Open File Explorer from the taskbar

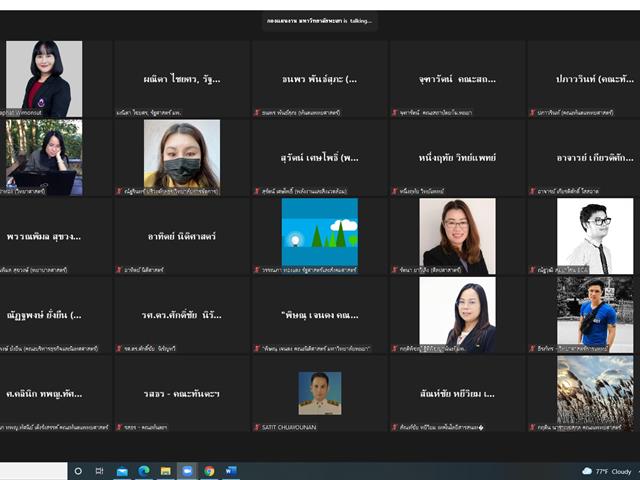point(165,471)
